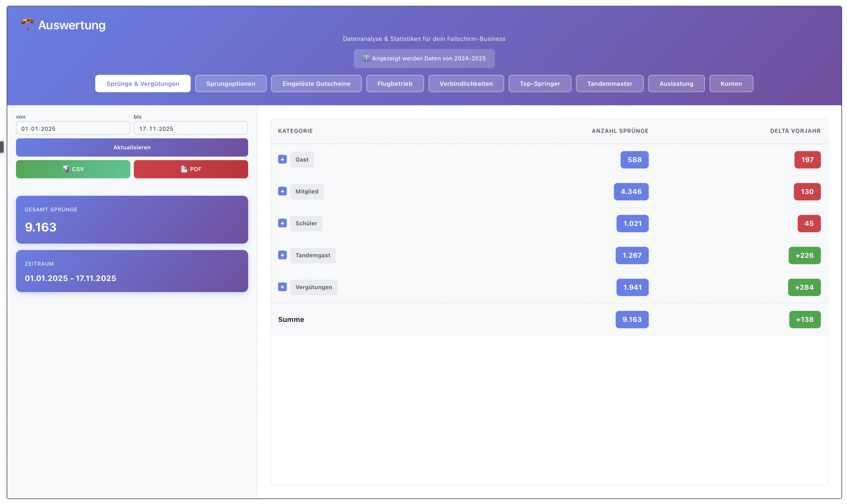Click the document icon on the PDF button
The image size is (847, 504).
184,169
